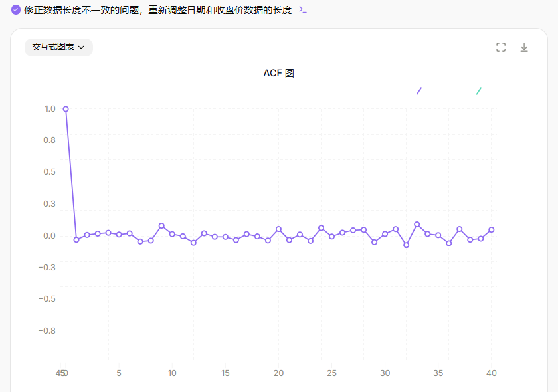The height and width of the screenshot is (392, 558).
Task: Click the step text 修正数据长度不一致的问题
Action: pos(82,10)
